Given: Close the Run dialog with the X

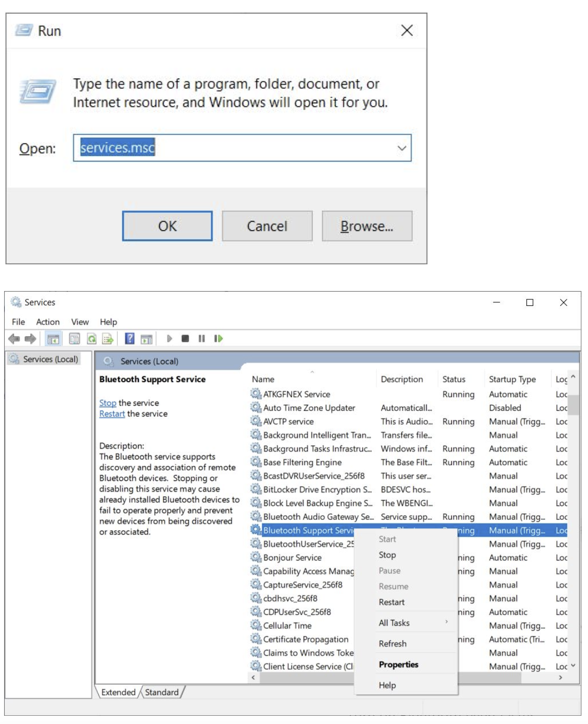Looking at the screenshot, I should [407, 30].
